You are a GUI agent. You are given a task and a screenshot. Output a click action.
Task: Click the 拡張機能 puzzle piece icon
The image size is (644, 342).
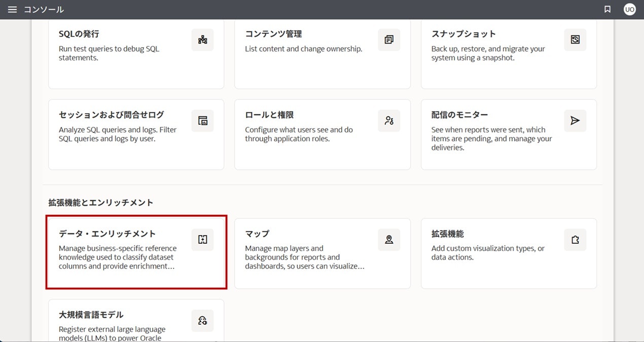click(x=575, y=240)
